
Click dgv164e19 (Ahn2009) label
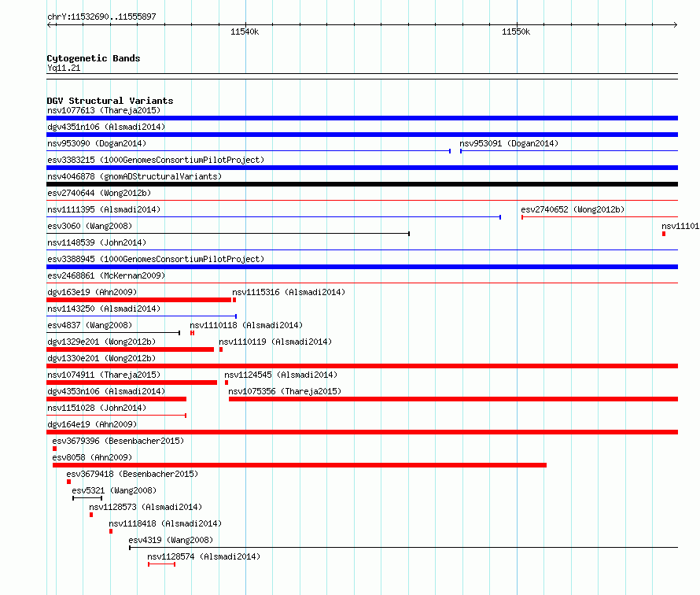coord(92,424)
